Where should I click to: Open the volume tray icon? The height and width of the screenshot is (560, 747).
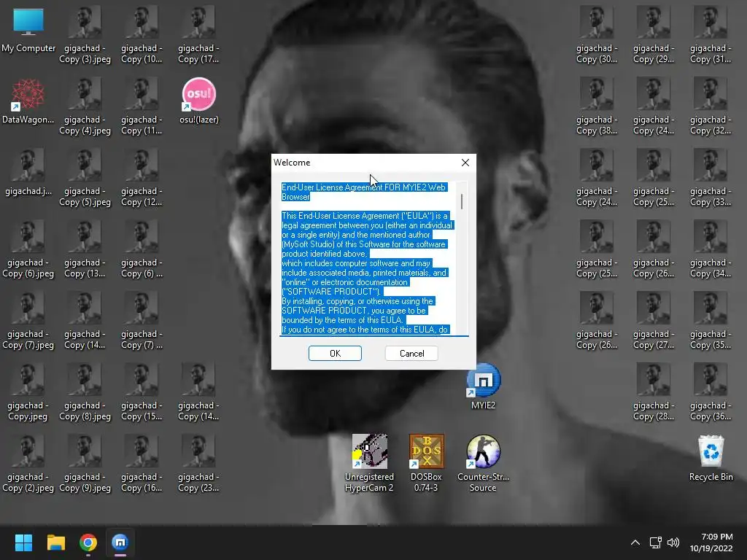point(673,542)
